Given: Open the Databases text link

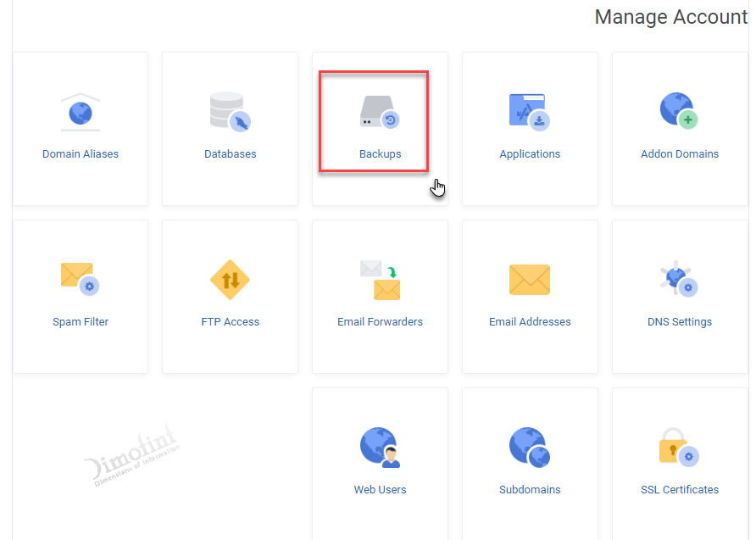Looking at the screenshot, I should click(x=230, y=153).
